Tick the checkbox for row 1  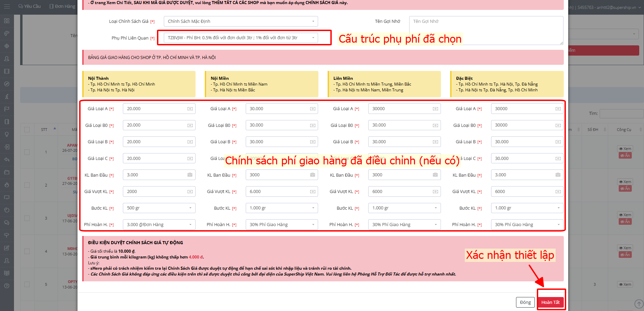(27, 152)
